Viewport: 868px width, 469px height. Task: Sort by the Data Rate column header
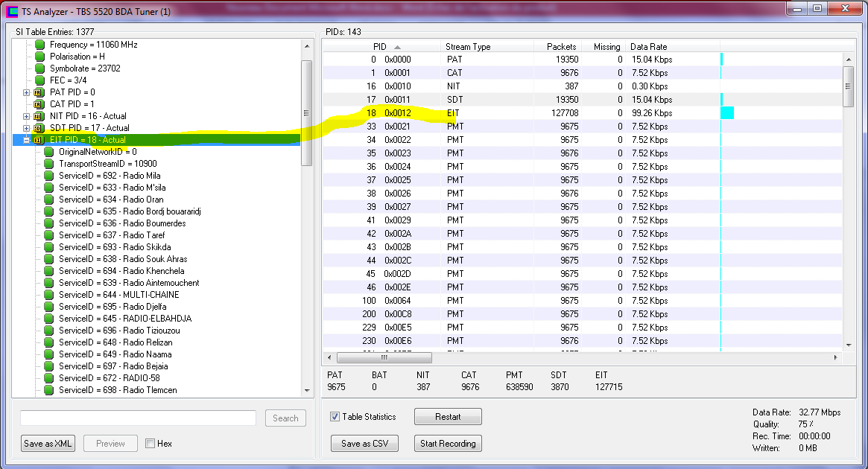point(648,47)
